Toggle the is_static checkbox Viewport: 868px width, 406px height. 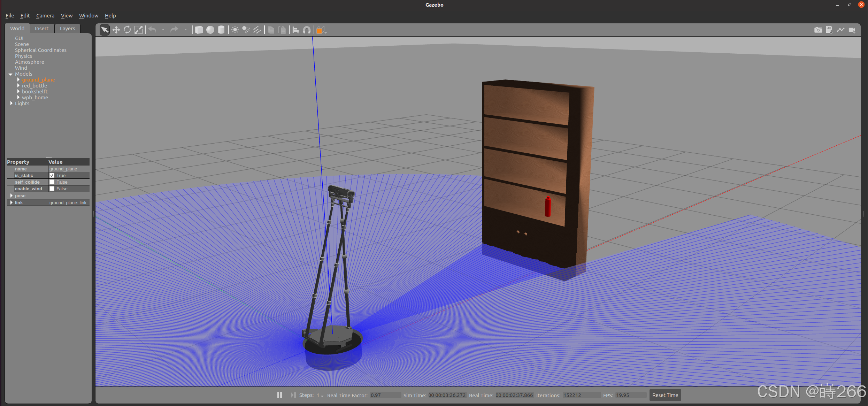pos(52,175)
